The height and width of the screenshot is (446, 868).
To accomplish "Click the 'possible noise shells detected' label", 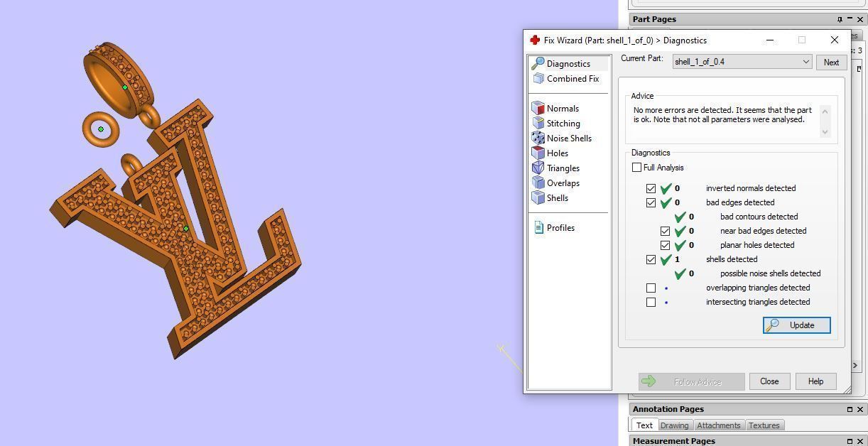I will (770, 273).
